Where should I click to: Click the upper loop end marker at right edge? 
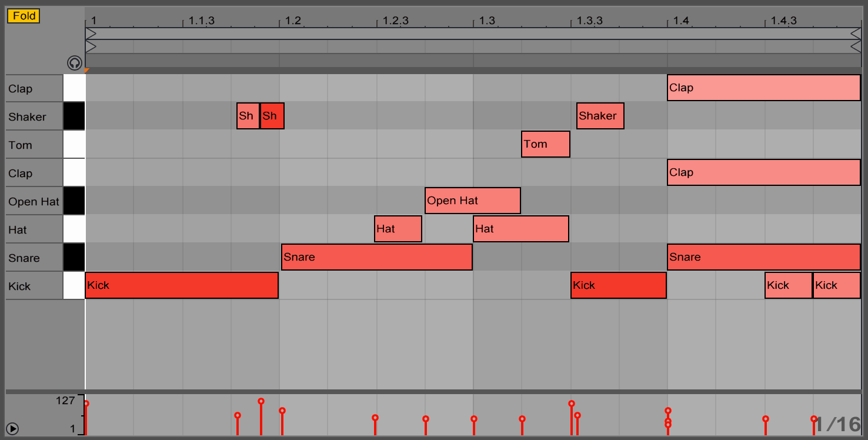coord(856,34)
